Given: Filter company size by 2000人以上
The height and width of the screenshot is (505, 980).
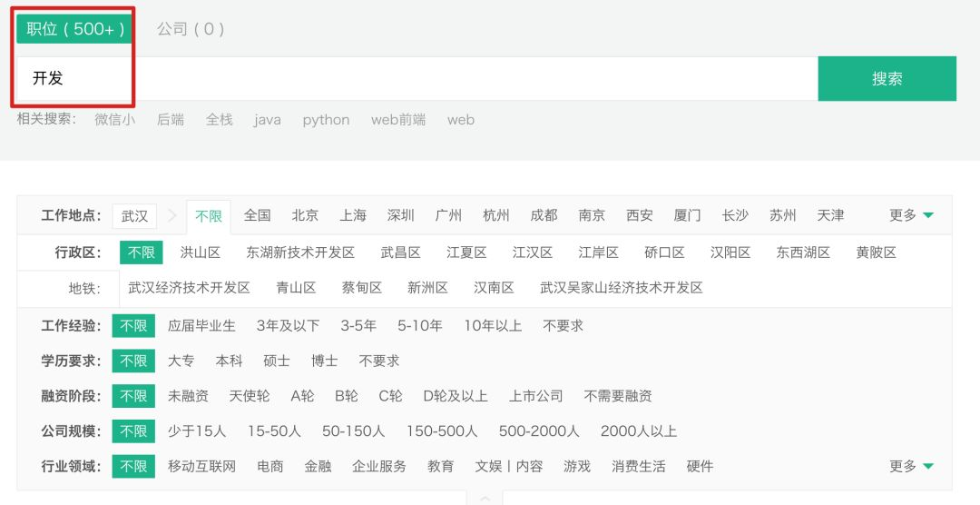Looking at the screenshot, I should (639, 431).
